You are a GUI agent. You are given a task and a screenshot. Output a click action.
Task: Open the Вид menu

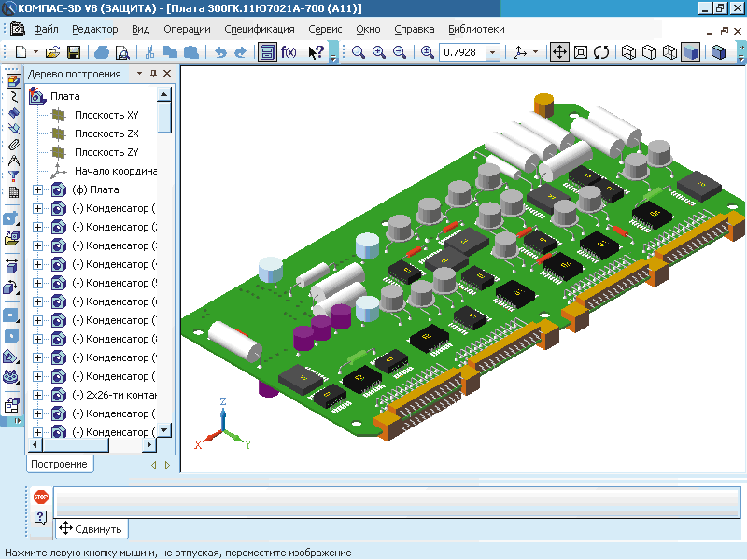point(141,30)
